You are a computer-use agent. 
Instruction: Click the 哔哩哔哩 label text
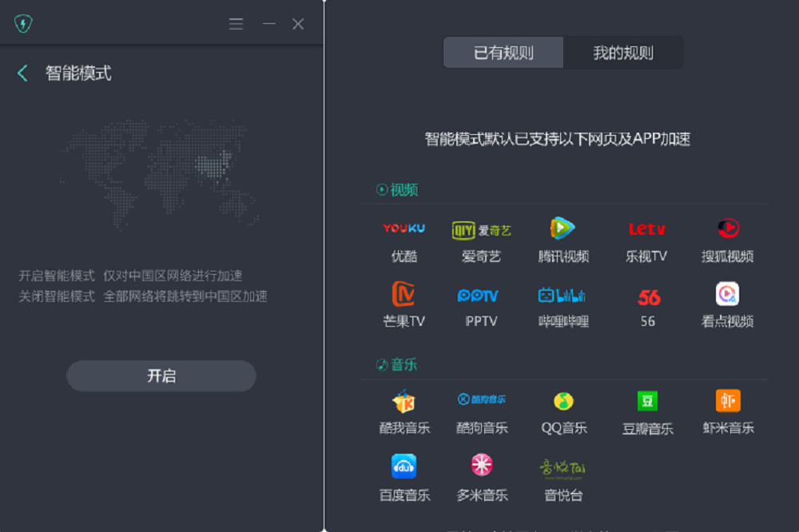pyautogui.click(x=563, y=321)
